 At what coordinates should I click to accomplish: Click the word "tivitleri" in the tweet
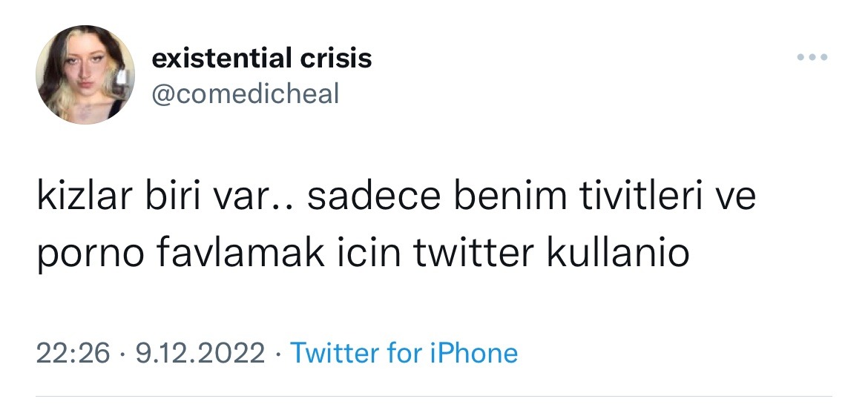tap(623, 199)
